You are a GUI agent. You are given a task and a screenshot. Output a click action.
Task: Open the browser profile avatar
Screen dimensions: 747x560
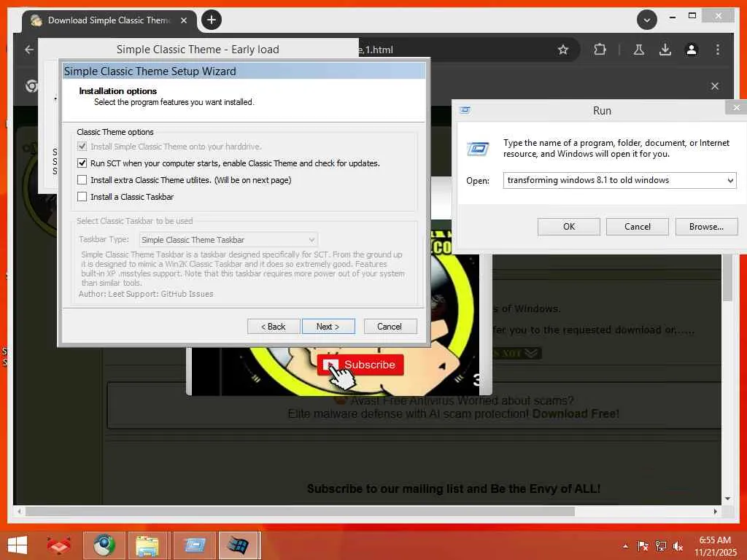click(692, 50)
